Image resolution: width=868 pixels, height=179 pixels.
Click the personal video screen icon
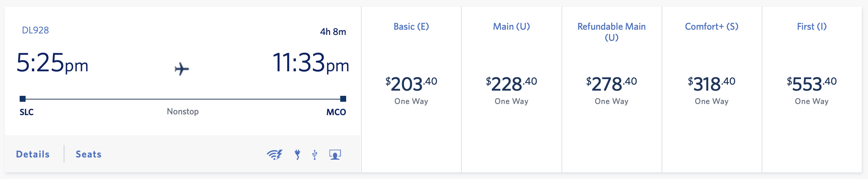(335, 154)
